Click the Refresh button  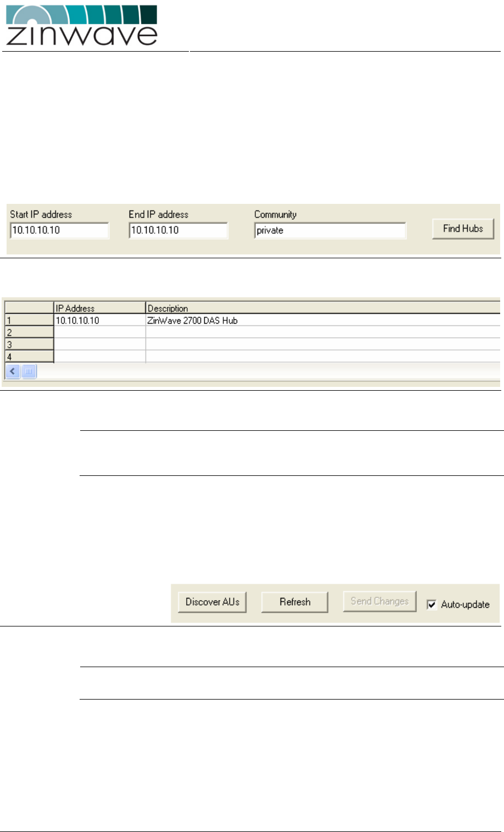coord(295,602)
